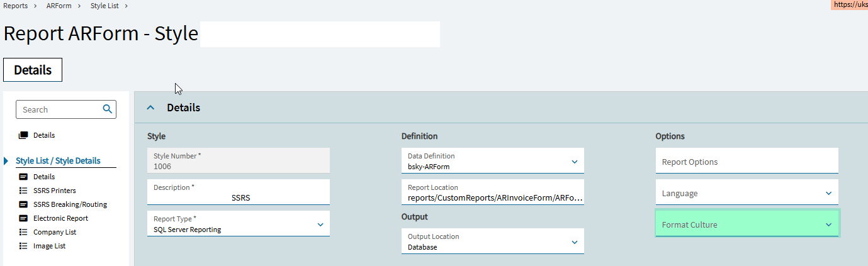868x266 pixels.
Task: Go to Reports breadcrumb link
Action: [16, 5]
